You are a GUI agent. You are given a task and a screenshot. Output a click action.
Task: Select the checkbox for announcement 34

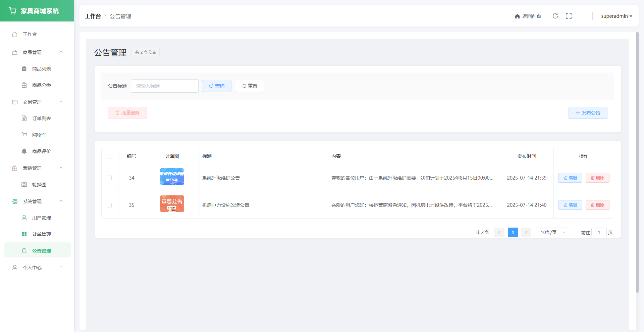point(109,178)
